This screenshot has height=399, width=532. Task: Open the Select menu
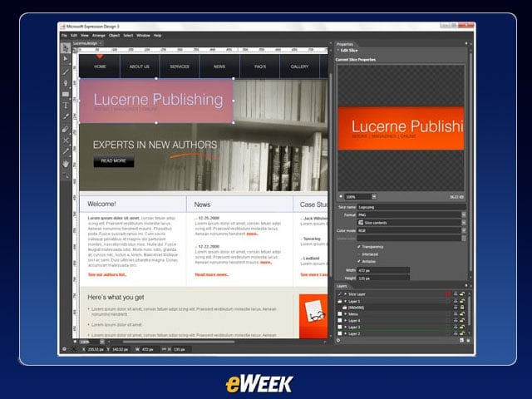click(128, 35)
